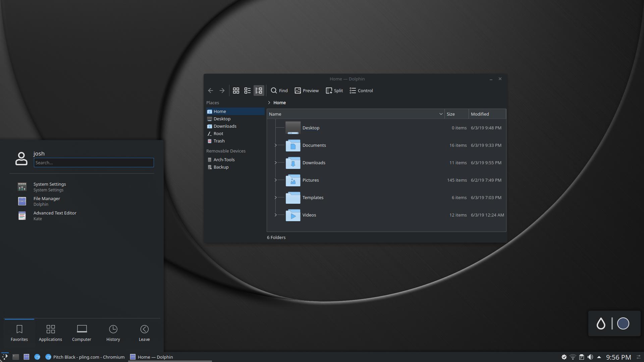Switch to the Computer launcher tab
This screenshot has height=362, width=644.
pos(82,333)
